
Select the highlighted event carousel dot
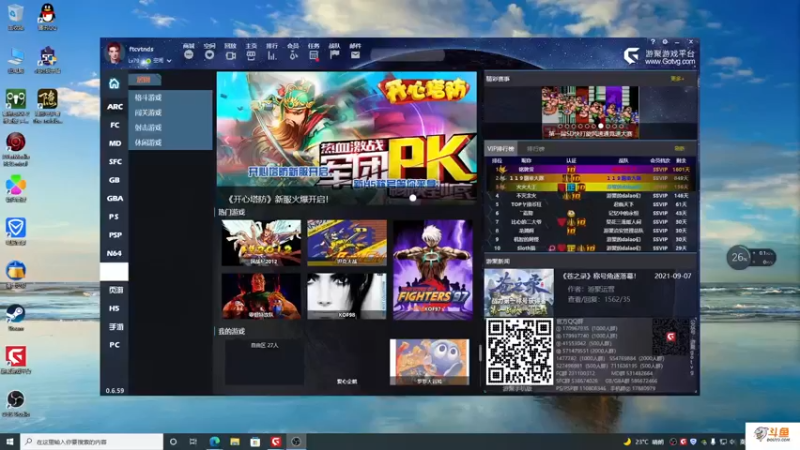pos(601,126)
